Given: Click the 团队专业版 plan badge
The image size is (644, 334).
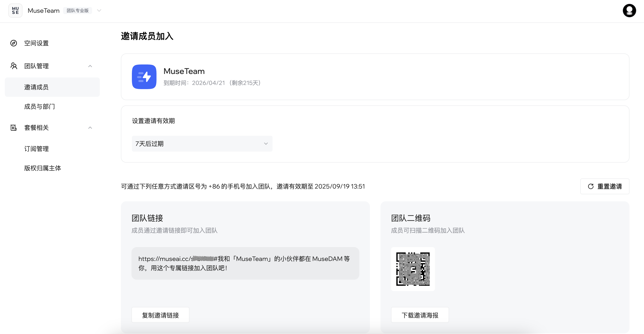Looking at the screenshot, I should click(x=78, y=11).
